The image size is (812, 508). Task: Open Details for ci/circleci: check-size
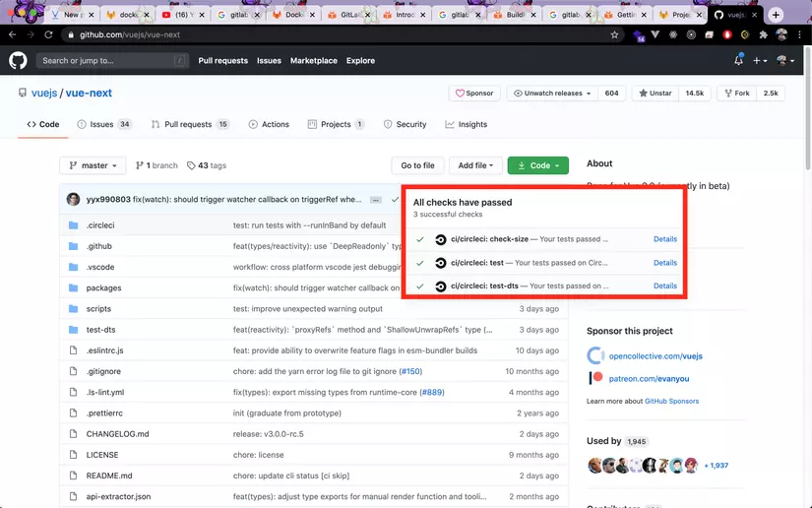tap(665, 239)
